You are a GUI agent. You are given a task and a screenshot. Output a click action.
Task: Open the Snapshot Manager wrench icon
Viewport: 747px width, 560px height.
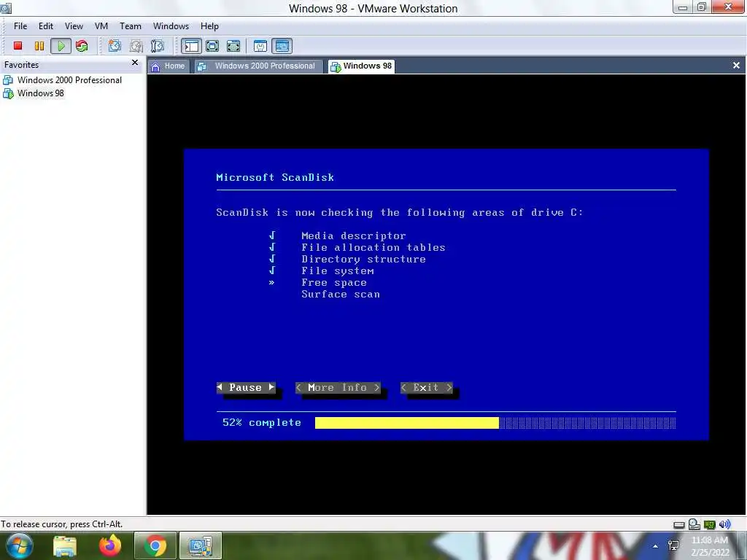point(158,46)
